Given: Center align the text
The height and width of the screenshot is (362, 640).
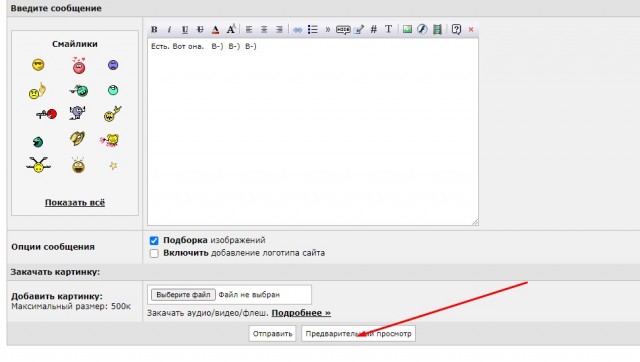Looking at the screenshot, I should pyautogui.click(x=264, y=29).
